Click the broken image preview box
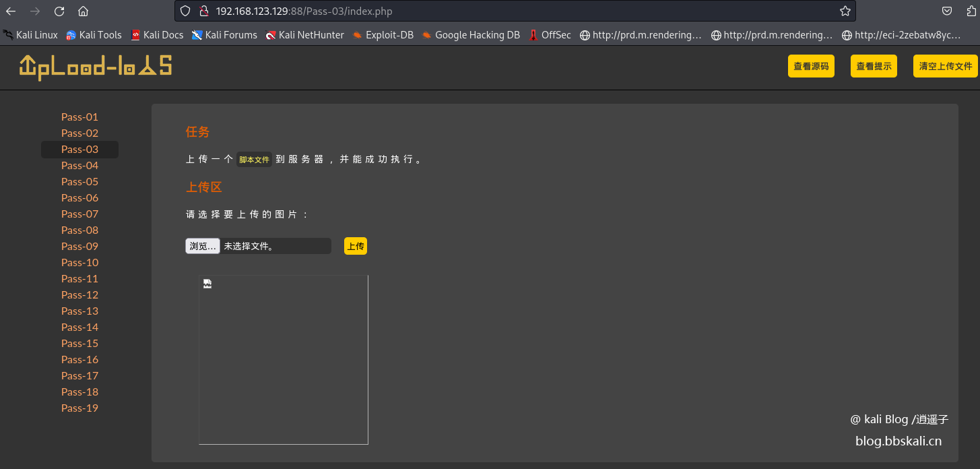 tap(284, 360)
